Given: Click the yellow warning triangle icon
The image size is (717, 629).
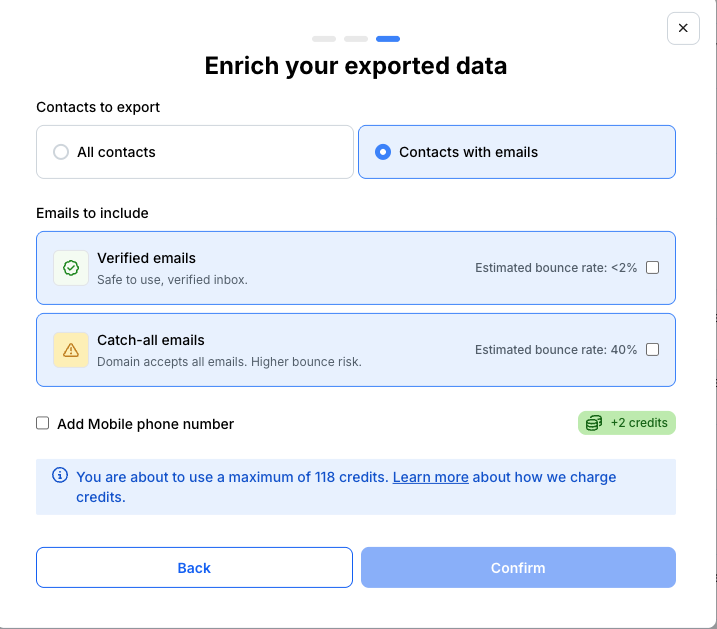Looking at the screenshot, I should point(70,350).
